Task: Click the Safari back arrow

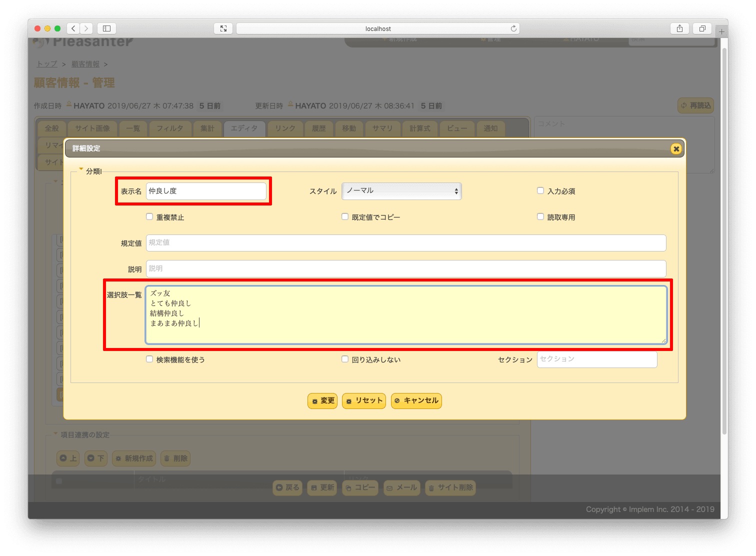Action: [73, 28]
